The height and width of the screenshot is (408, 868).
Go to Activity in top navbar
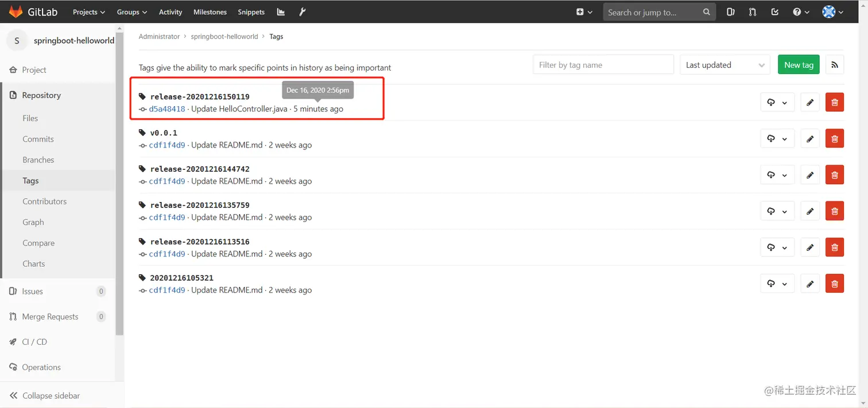point(170,11)
